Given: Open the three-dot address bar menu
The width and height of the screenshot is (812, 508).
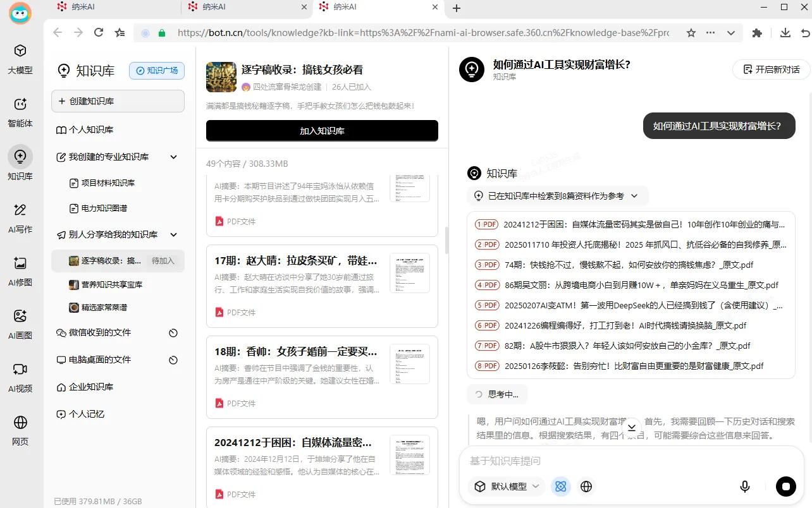Looking at the screenshot, I should pyautogui.click(x=711, y=33).
